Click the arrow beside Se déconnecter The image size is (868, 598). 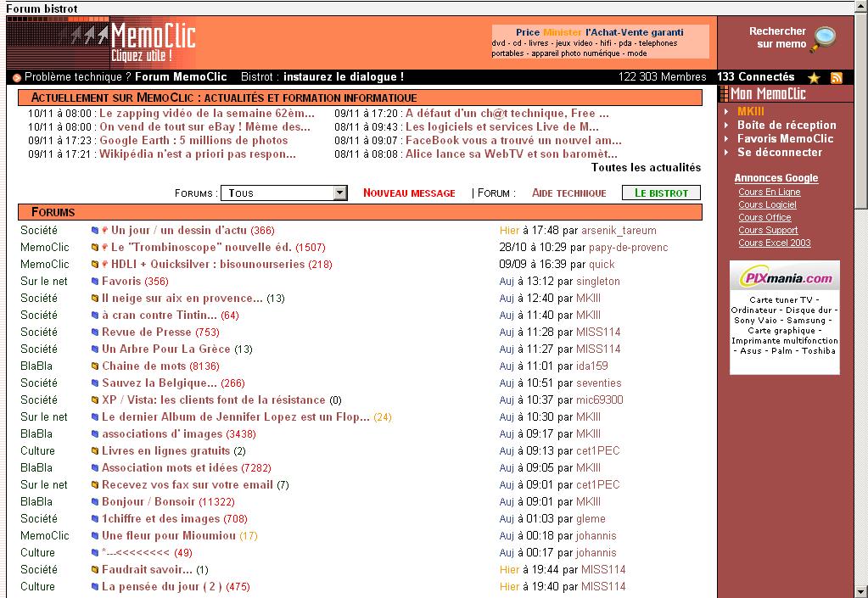[726, 152]
